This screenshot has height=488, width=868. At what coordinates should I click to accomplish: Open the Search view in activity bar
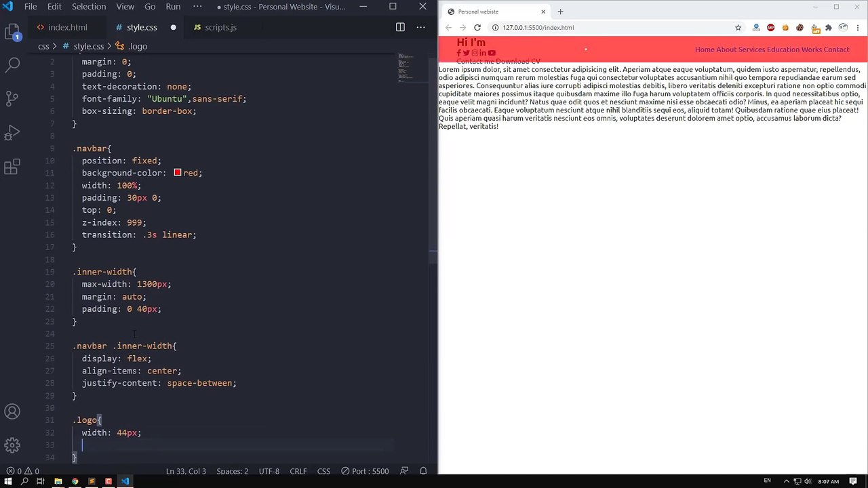click(12, 65)
